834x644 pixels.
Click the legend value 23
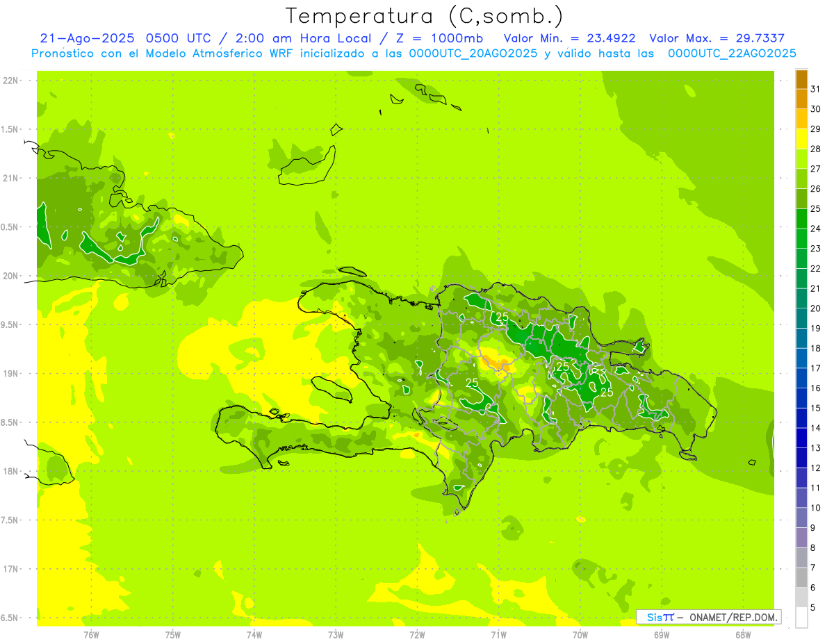point(816,248)
